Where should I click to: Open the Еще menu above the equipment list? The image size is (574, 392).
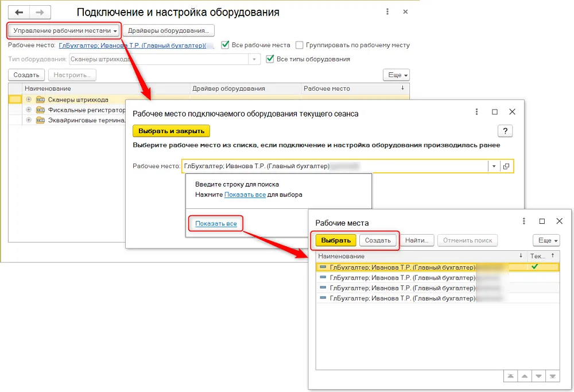click(397, 75)
